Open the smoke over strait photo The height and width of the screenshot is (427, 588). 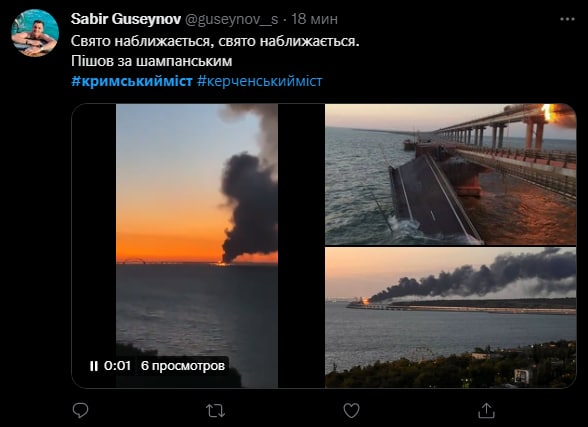450,318
